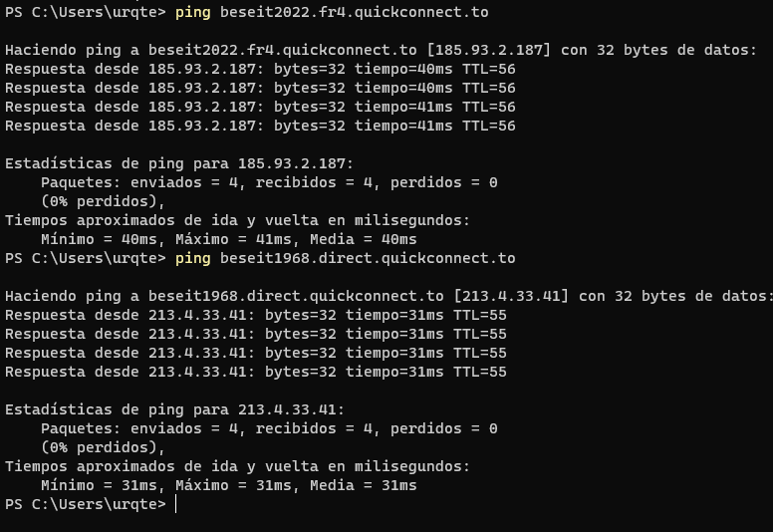773x532 pixels.
Task: Click 'TTL=56' on the first reply line
Action: [x=489, y=69]
